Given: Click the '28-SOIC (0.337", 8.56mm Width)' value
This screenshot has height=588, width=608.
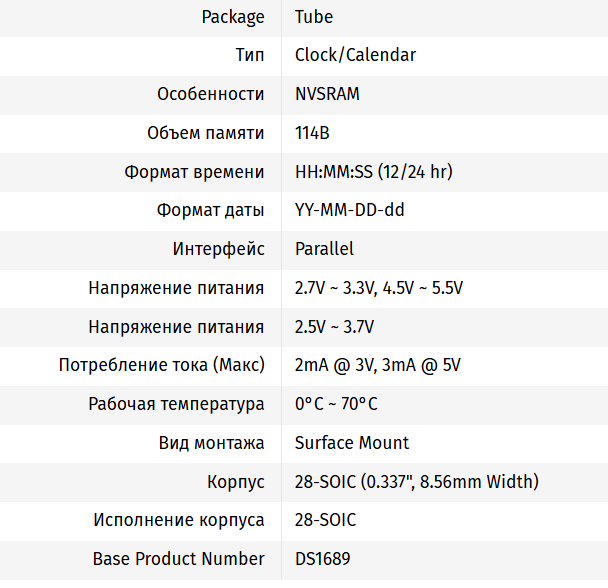Looking at the screenshot, I should click(x=416, y=482).
